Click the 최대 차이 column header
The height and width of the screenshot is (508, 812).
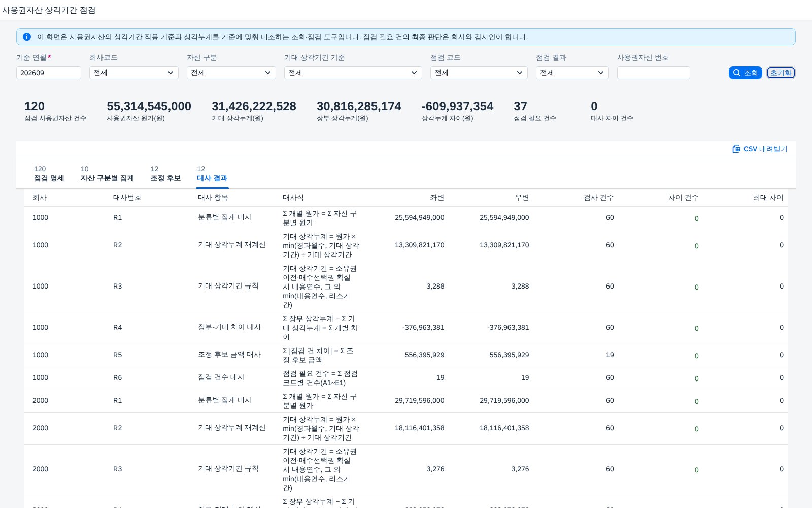tap(768, 198)
